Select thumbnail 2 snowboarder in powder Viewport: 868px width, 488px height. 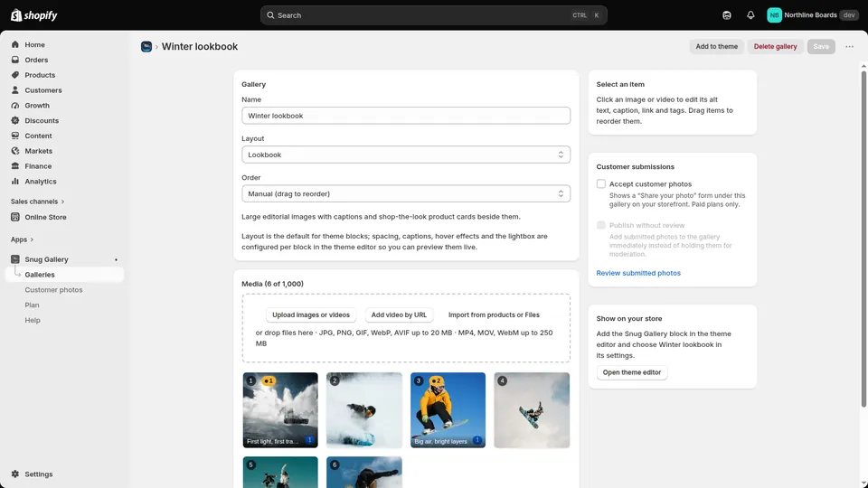(364, 410)
